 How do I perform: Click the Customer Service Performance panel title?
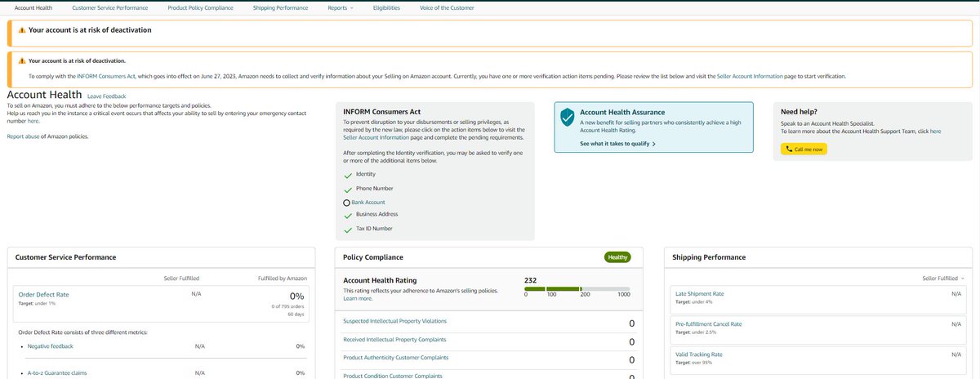pyautogui.click(x=65, y=257)
